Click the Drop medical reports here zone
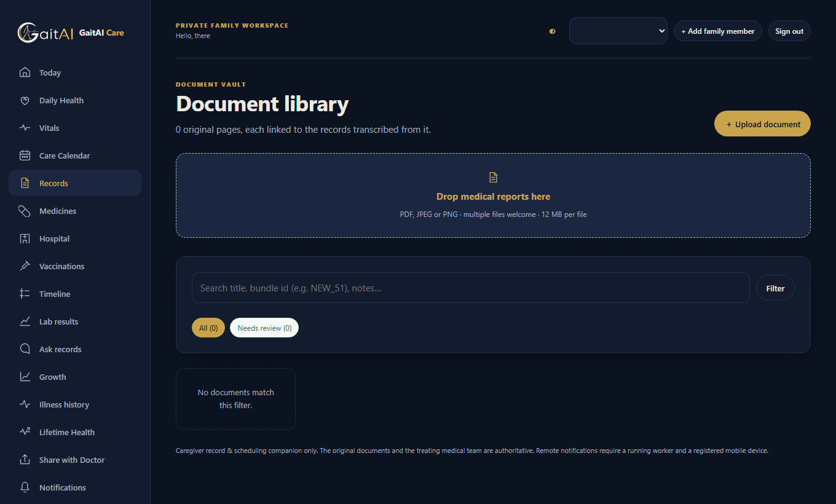This screenshot has height=504, width=836. click(x=493, y=195)
